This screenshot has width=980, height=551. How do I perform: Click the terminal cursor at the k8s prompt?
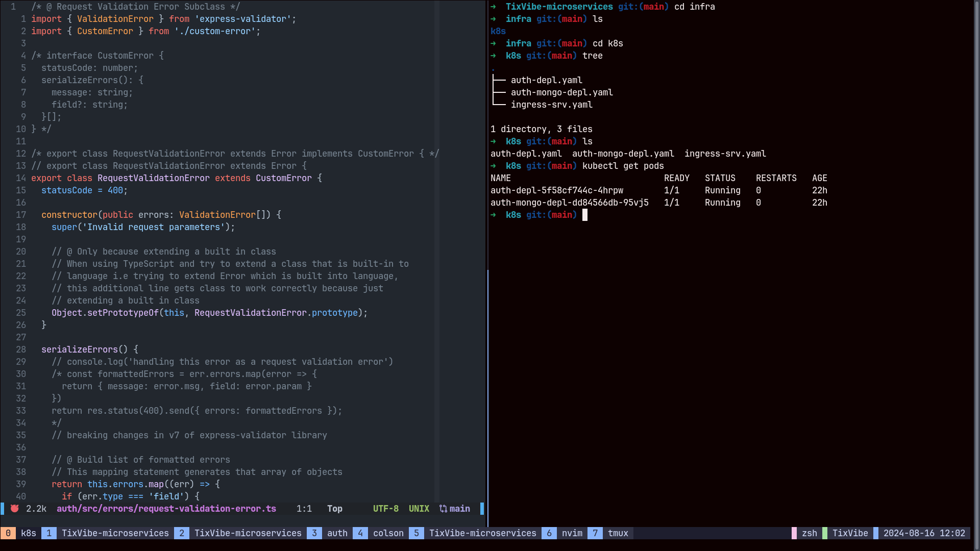(585, 215)
